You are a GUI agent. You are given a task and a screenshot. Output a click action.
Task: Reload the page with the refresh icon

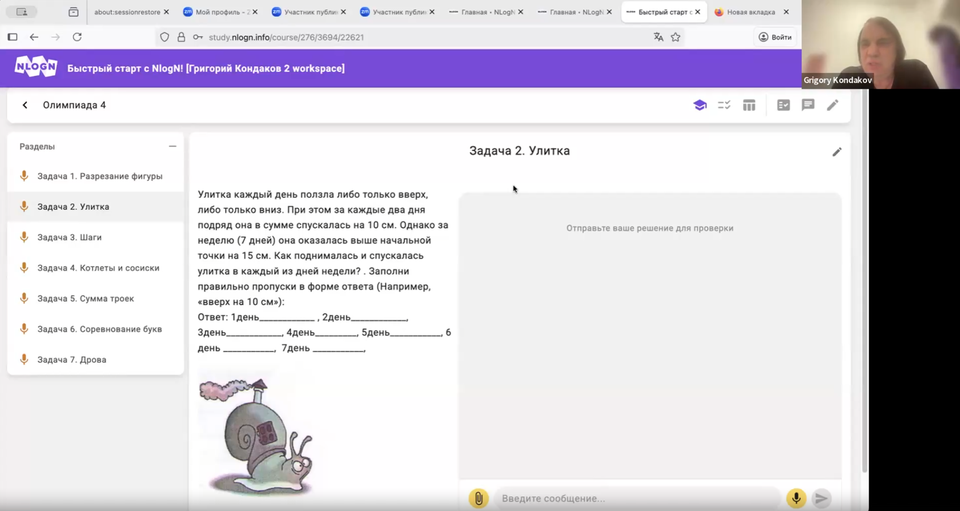tap(77, 37)
